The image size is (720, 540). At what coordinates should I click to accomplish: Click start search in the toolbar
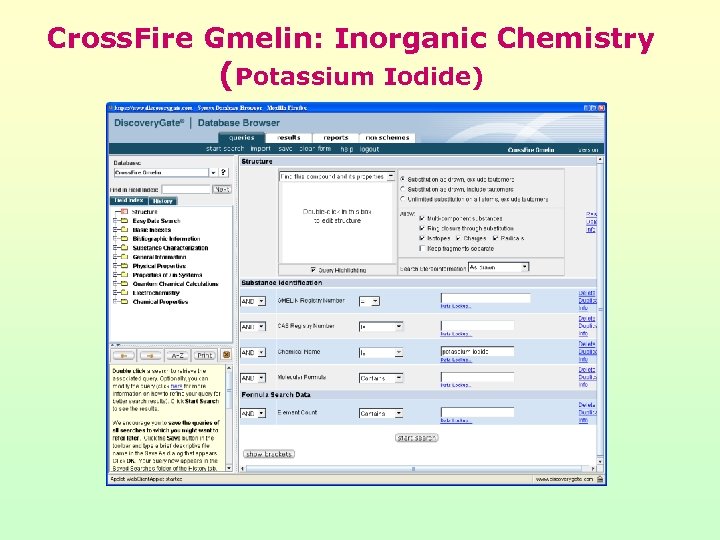(x=225, y=149)
